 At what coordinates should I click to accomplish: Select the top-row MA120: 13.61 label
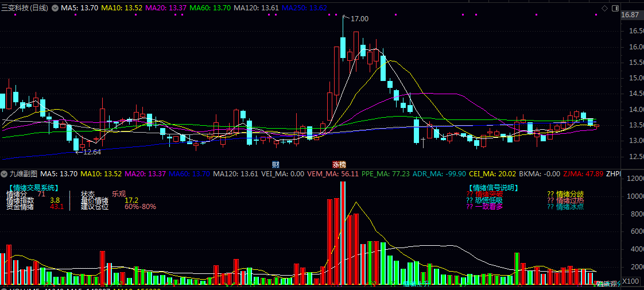coord(257,8)
